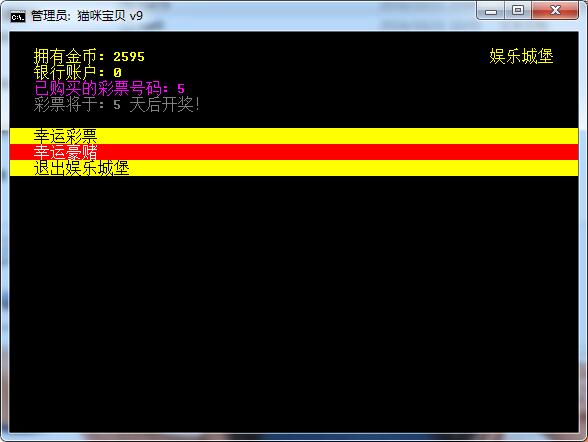
Task: Maximize the 猫咪宝贝 v9 console window
Action: (518, 10)
